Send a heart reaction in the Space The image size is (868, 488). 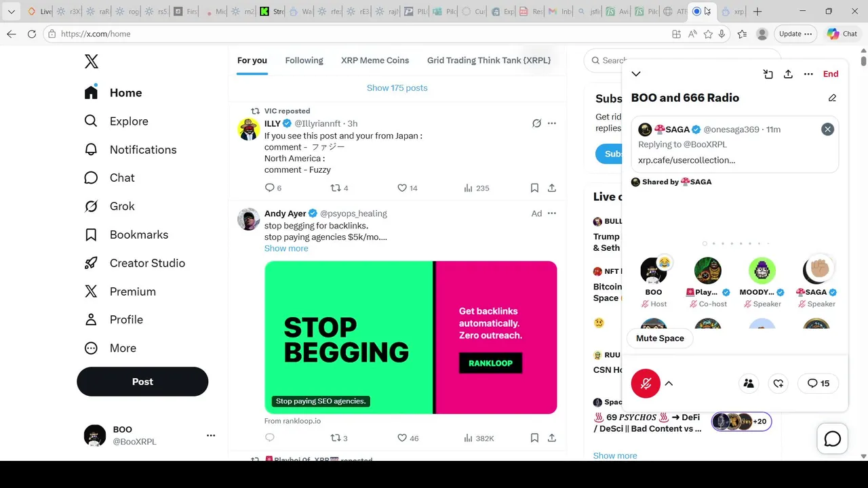pyautogui.click(x=778, y=384)
